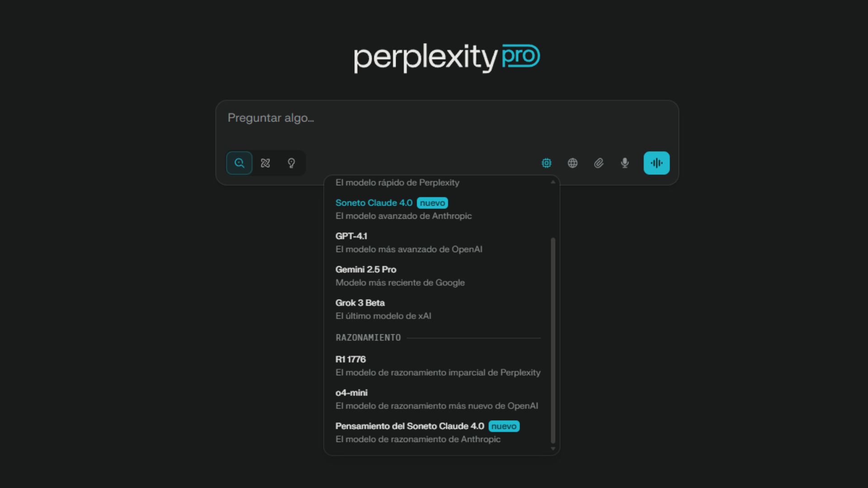Viewport: 868px width, 488px height.
Task: Click the scroll-up arrow in the model list
Action: pyautogui.click(x=553, y=182)
